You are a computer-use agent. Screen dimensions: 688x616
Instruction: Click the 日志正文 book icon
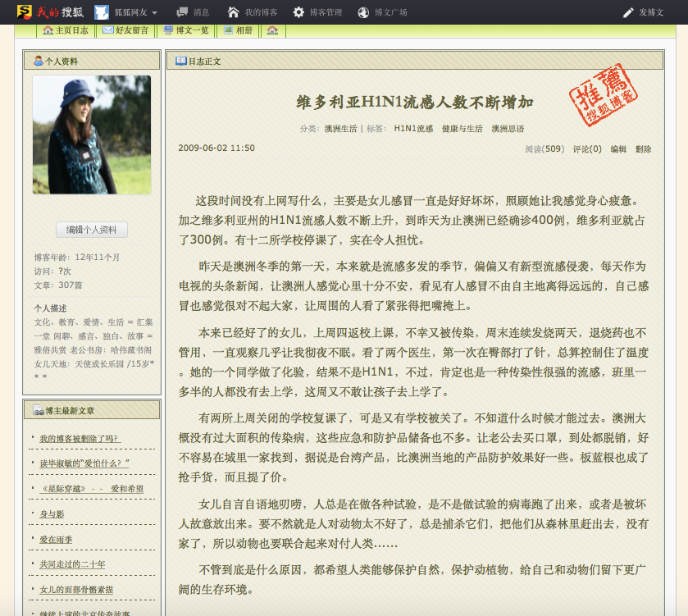pos(180,61)
